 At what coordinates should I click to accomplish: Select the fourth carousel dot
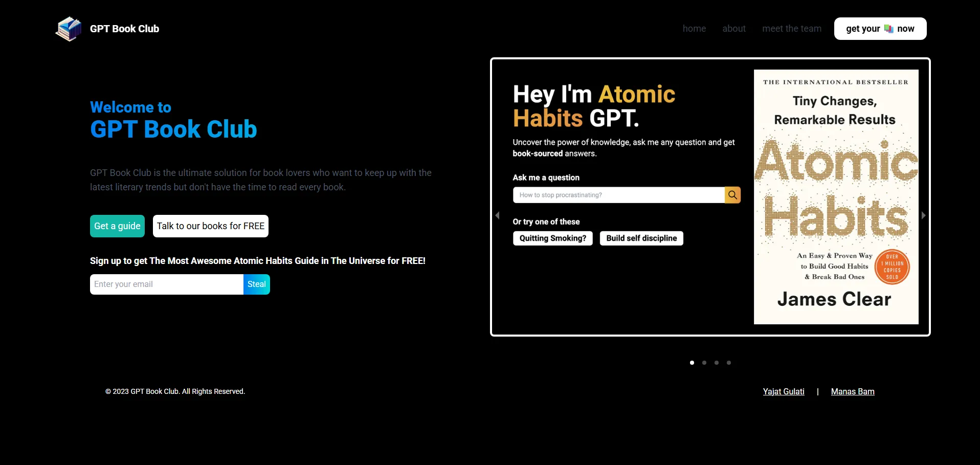tap(729, 363)
